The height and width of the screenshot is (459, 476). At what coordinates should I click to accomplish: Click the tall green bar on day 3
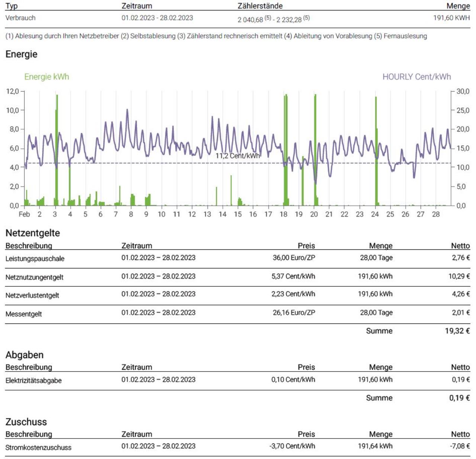coord(57,150)
